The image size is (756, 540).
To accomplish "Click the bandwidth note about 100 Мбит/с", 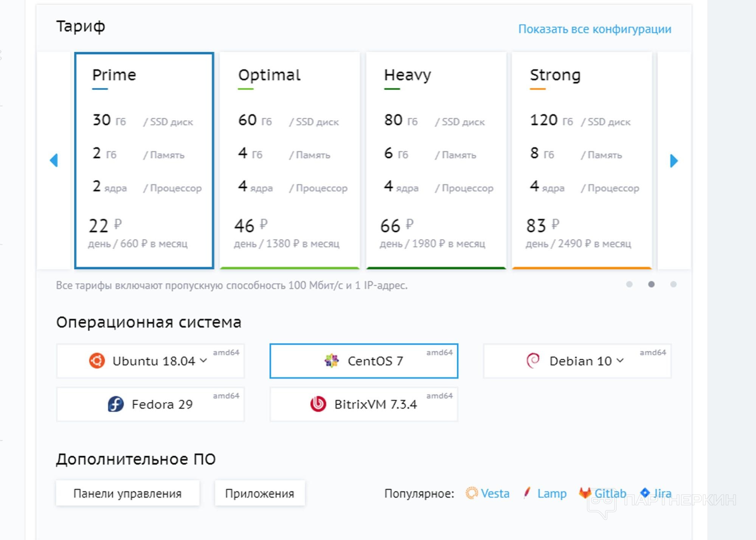I will (x=232, y=285).
